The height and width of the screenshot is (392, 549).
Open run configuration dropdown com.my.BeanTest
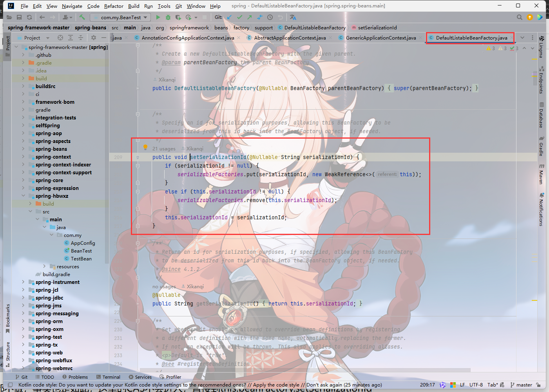coord(120,17)
